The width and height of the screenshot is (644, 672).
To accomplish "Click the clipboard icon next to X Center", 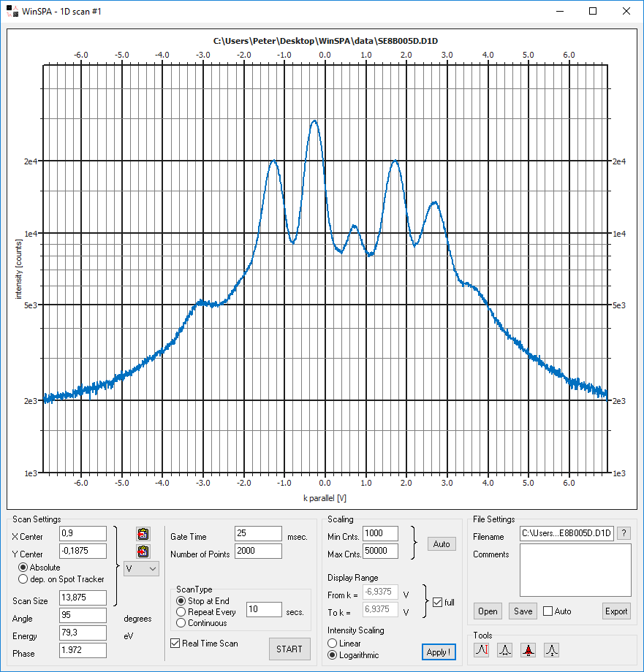I will [x=143, y=533].
